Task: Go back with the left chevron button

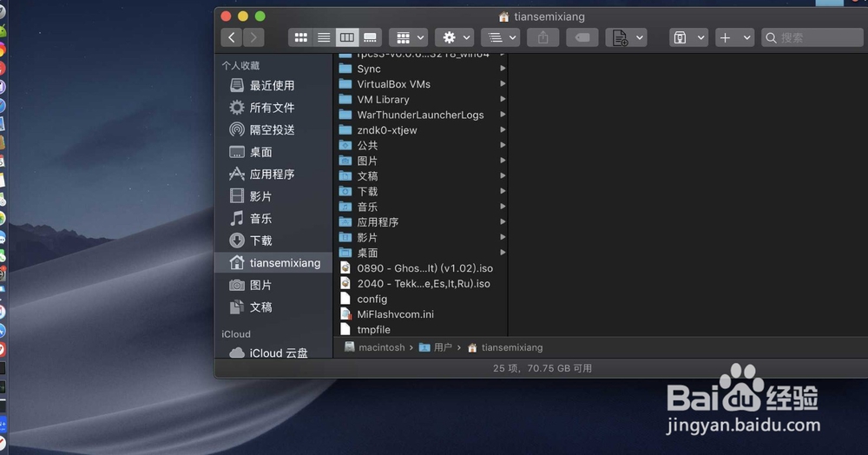Action: click(x=232, y=37)
